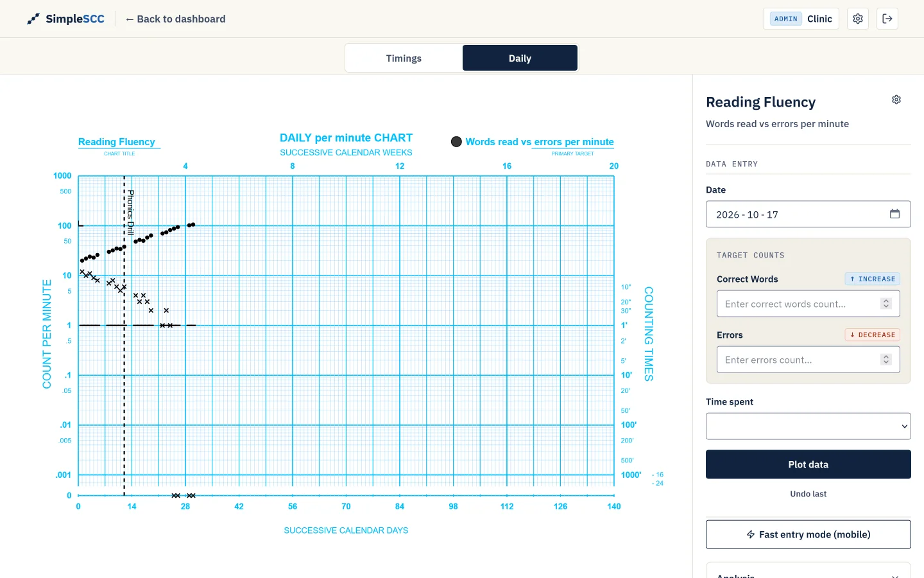Viewport: 924px width, 578px height.
Task: Focus the errors count field
Action: pyautogui.click(x=809, y=360)
